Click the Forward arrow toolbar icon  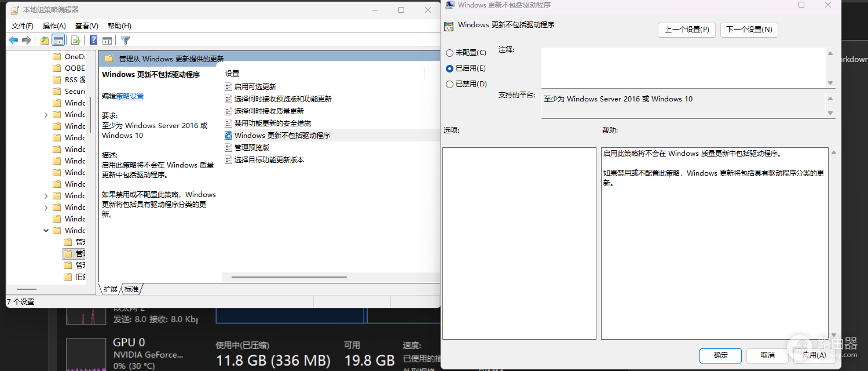point(27,40)
